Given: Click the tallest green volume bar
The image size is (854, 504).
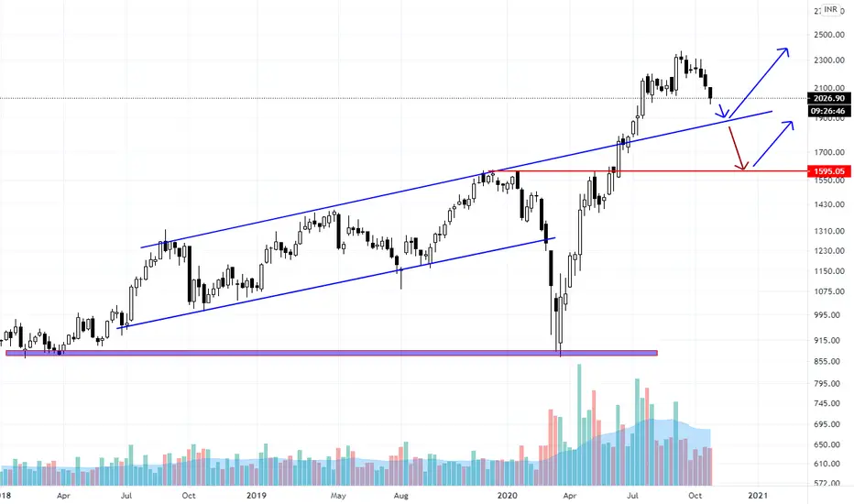Looking at the screenshot, I should [x=579, y=424].
